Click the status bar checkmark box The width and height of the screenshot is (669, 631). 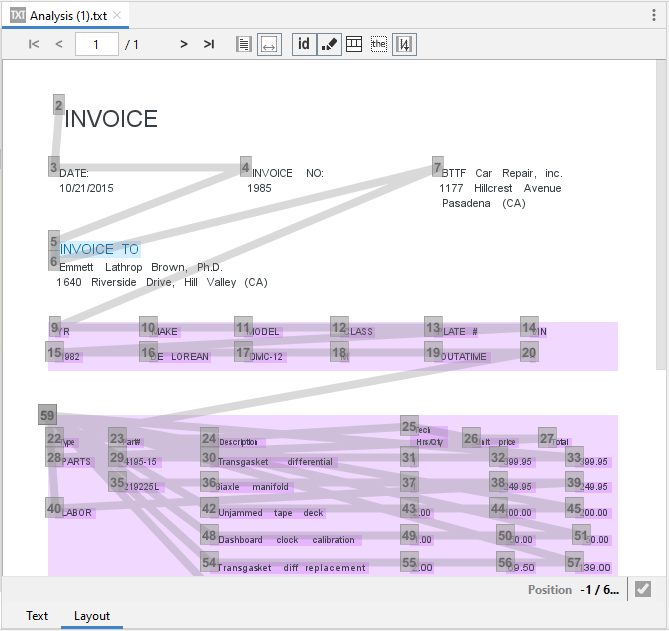click(643, 590)
